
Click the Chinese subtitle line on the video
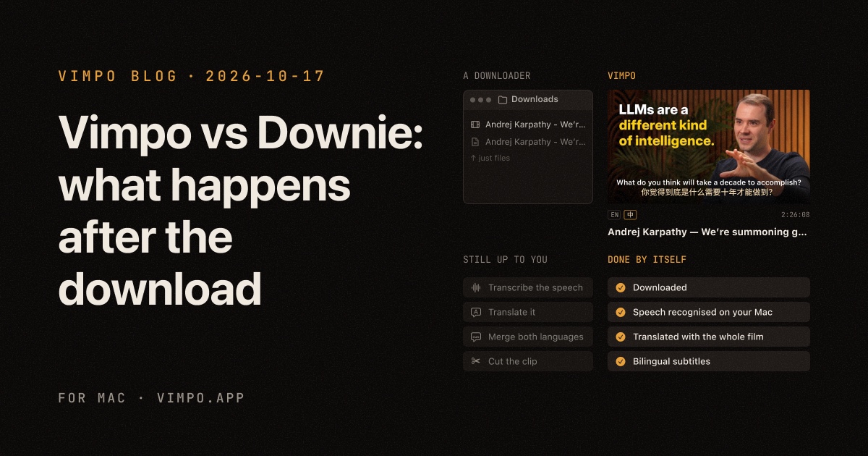tap(708, 193)
